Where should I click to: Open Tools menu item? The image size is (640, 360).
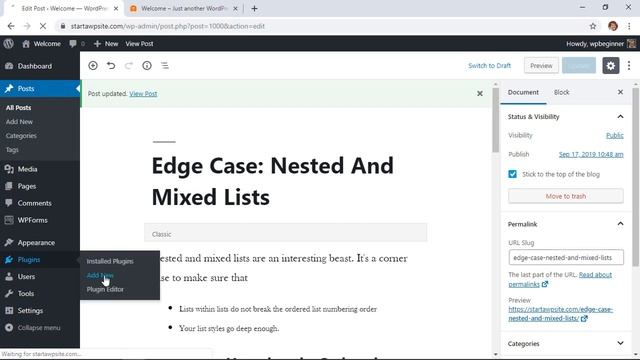tap(26, 293)
